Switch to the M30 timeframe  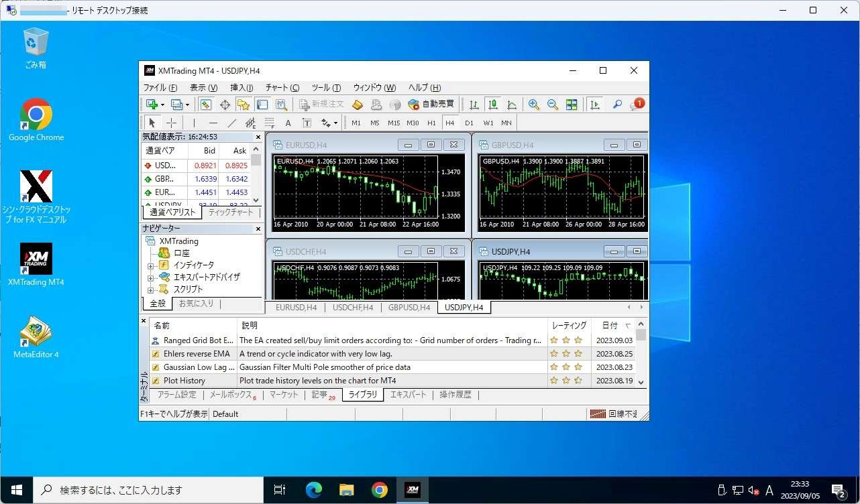point(413,123)
